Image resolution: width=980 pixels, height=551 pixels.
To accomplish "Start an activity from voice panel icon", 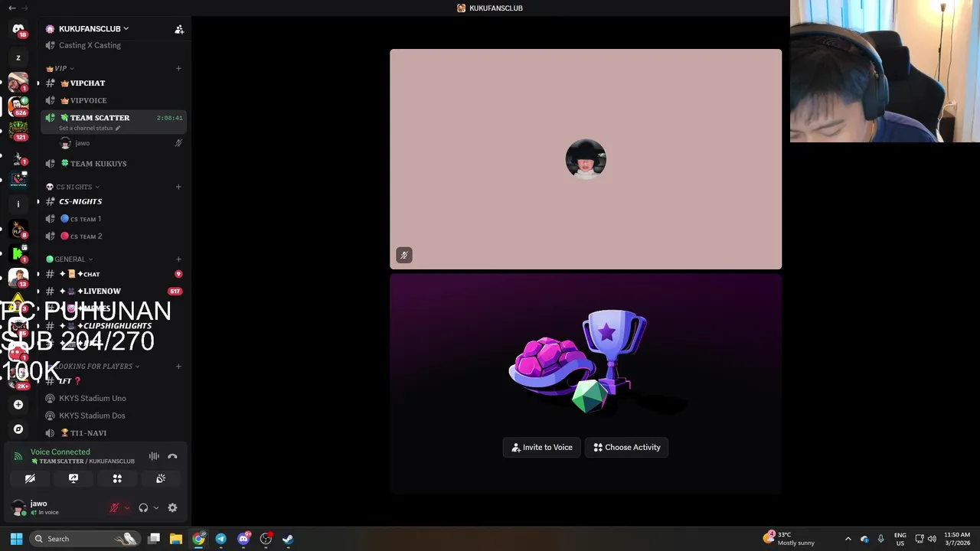I will [117, 478].
